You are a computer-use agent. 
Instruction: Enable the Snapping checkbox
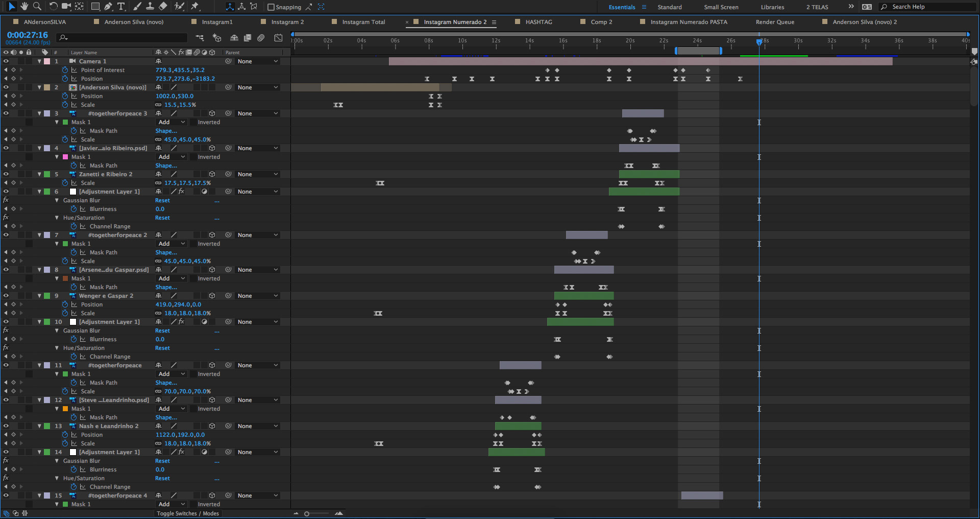click(271, 7)
